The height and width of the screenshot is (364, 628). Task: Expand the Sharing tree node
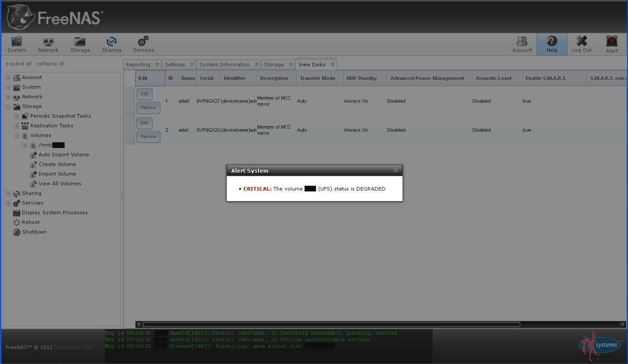(x=8, y=194)
